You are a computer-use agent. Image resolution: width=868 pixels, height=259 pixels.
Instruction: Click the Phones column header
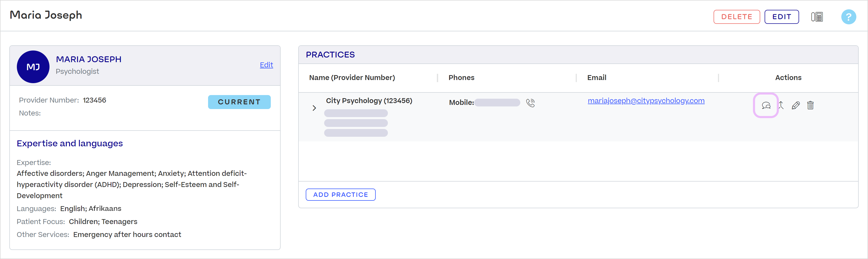pos(461,77)
